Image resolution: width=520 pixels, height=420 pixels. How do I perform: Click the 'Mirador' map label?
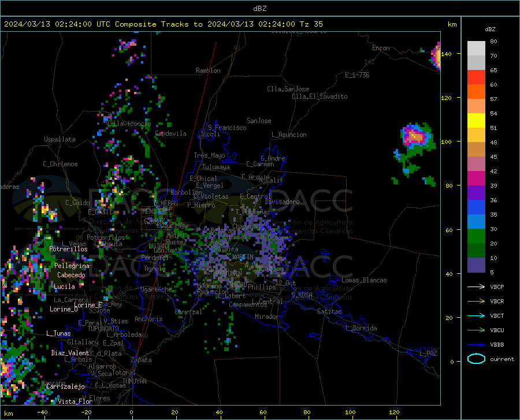click(x=266, y=317)
